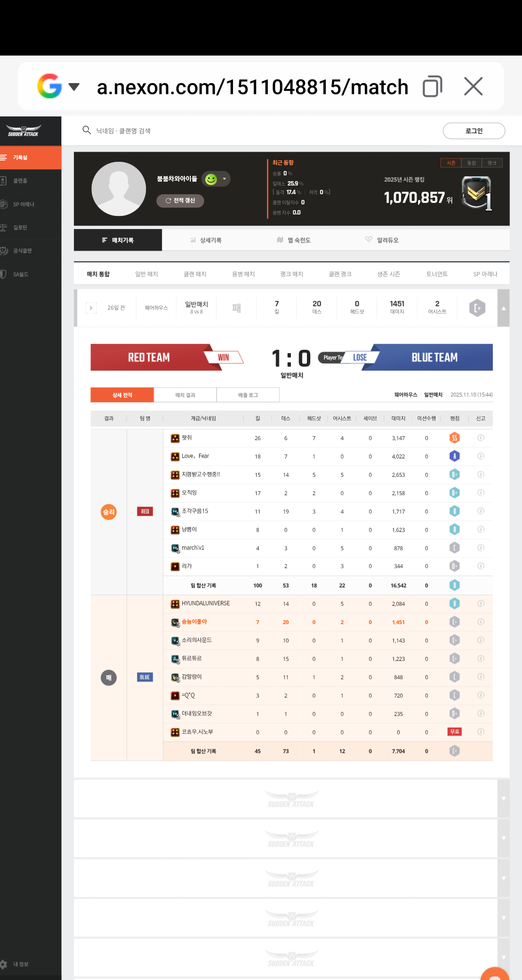
Task: Go to SP 아레나 sidebar item
Action: click(23, 204)
